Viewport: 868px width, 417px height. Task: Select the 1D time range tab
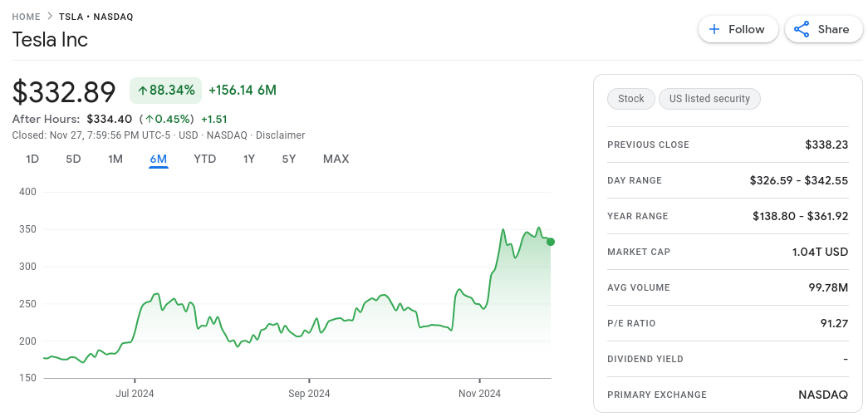[x=32, y=159]
